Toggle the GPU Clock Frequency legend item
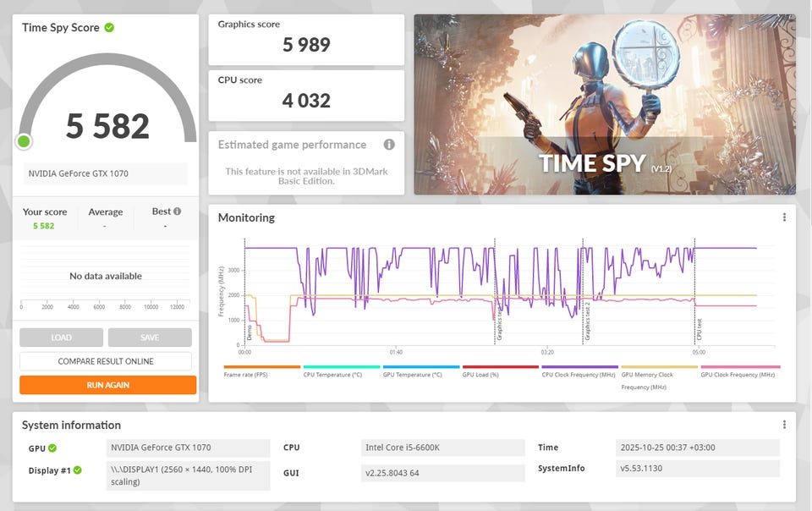Viewport: 812px width, 511px height. [740, 371]
